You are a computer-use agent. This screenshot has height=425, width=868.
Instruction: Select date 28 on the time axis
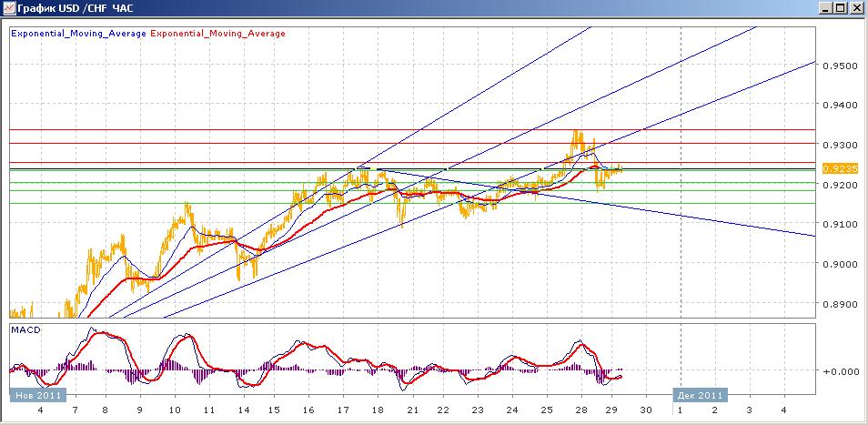581,410
